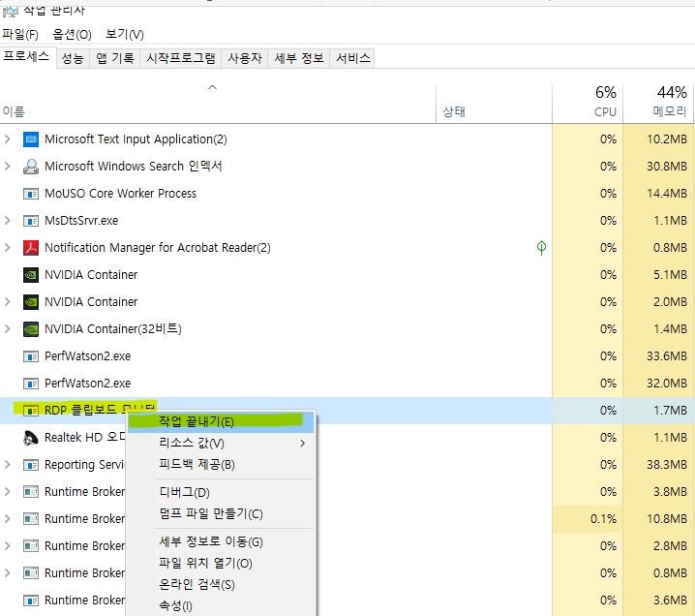Viewport: 695px width, 616px height.
Task: Click the Microsoft Text Input Application keyboard icon
Action: (30, 139)
